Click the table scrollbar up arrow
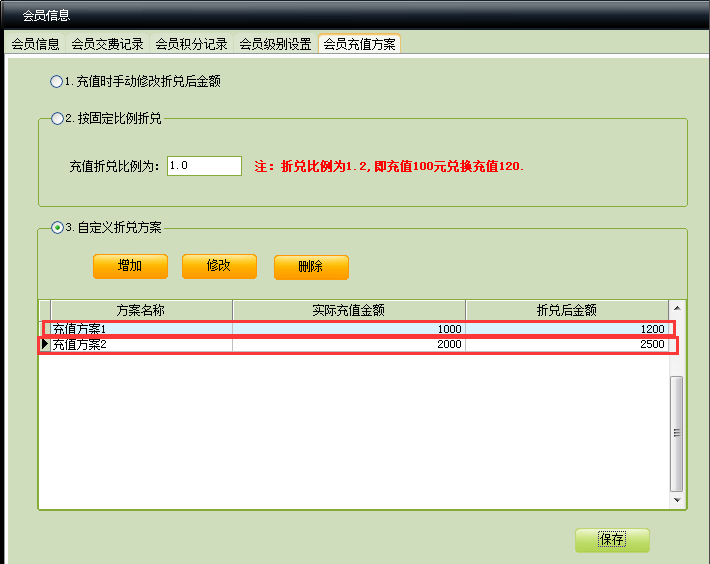Image resolution: width=710 pixels, height=564 pixels. (x=677, y=308)
